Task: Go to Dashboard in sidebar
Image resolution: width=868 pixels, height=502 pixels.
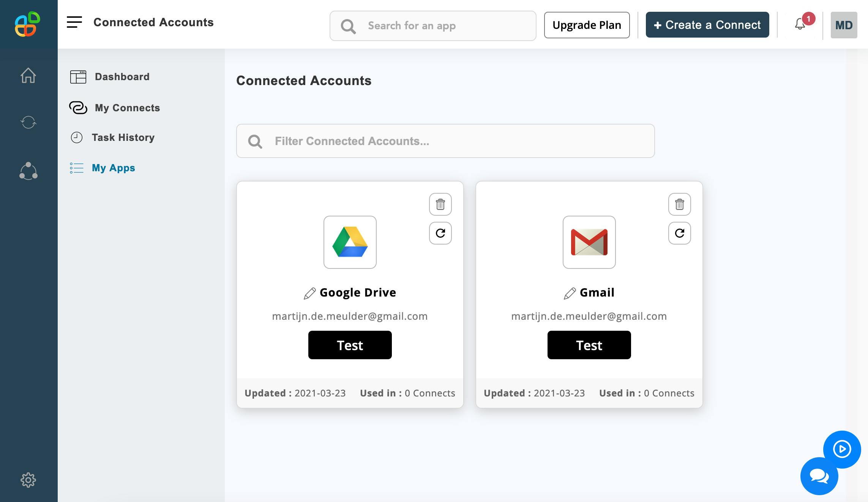Action: 122,77
